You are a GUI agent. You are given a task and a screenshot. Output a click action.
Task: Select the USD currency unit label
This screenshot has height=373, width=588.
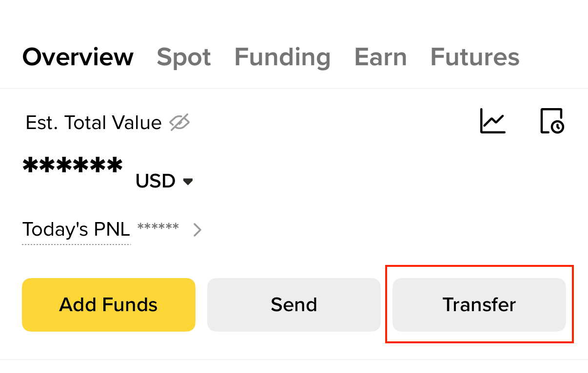(155, 181)
